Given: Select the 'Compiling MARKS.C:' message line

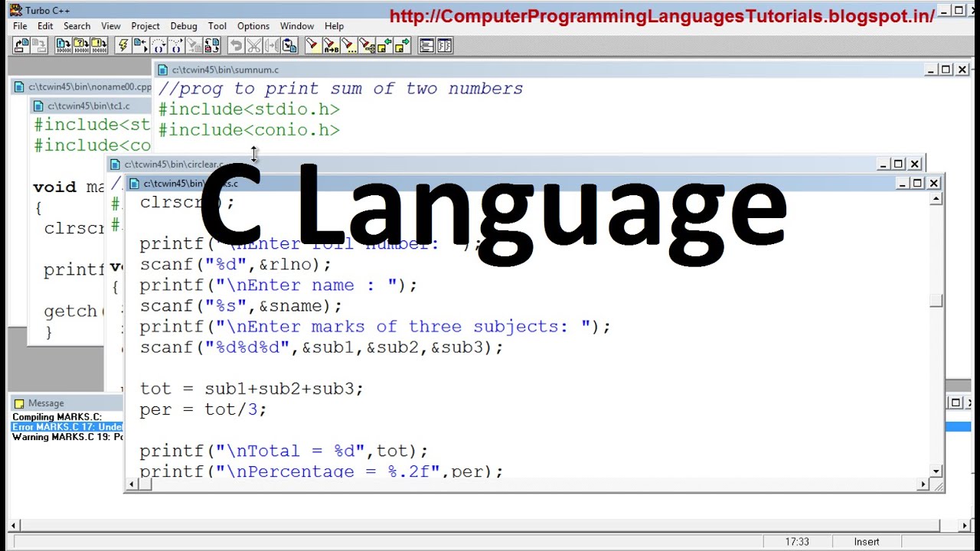Looking at the screenshot, I should [57, 417].
